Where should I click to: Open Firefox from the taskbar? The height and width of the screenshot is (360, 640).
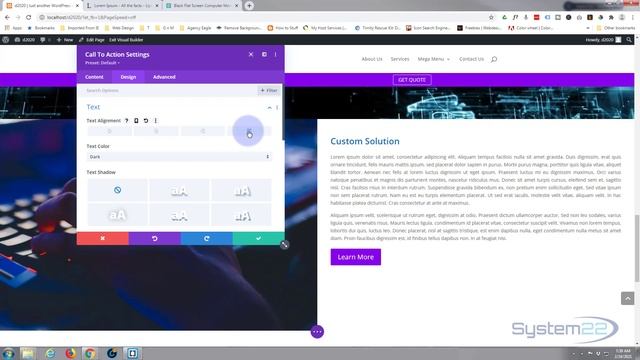(x=71, y=353)
